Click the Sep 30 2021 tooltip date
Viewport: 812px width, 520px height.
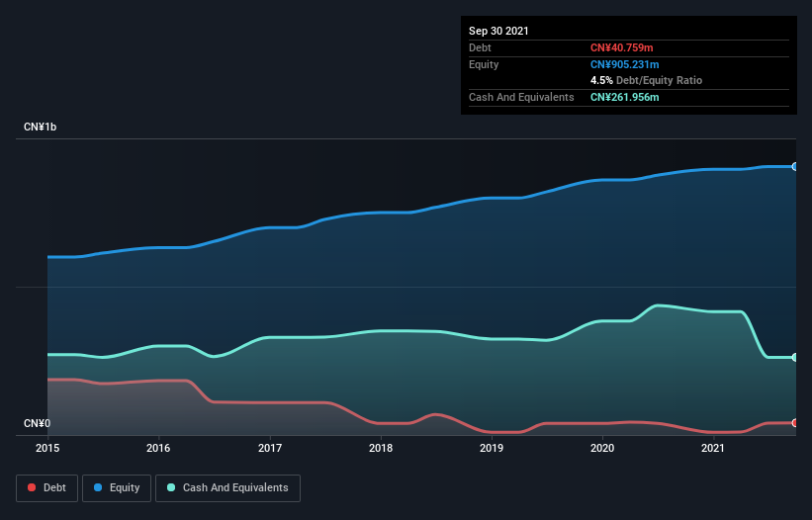498,31
